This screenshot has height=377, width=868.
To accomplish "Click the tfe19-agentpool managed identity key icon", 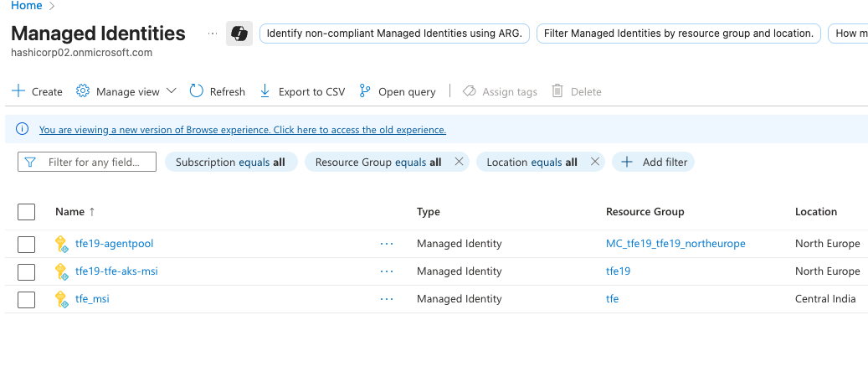I will click(x=61, y=244).
